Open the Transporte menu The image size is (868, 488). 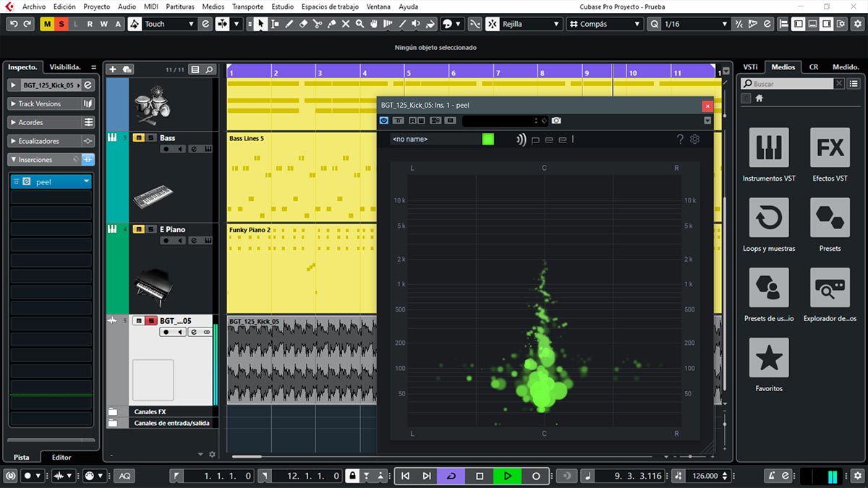248,7
